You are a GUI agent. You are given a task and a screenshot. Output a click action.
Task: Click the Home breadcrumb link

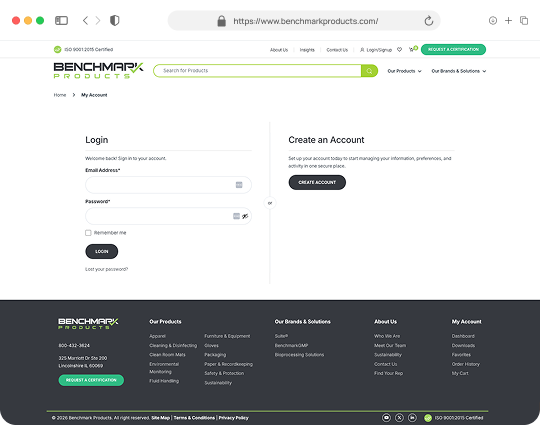pos(60,95)
